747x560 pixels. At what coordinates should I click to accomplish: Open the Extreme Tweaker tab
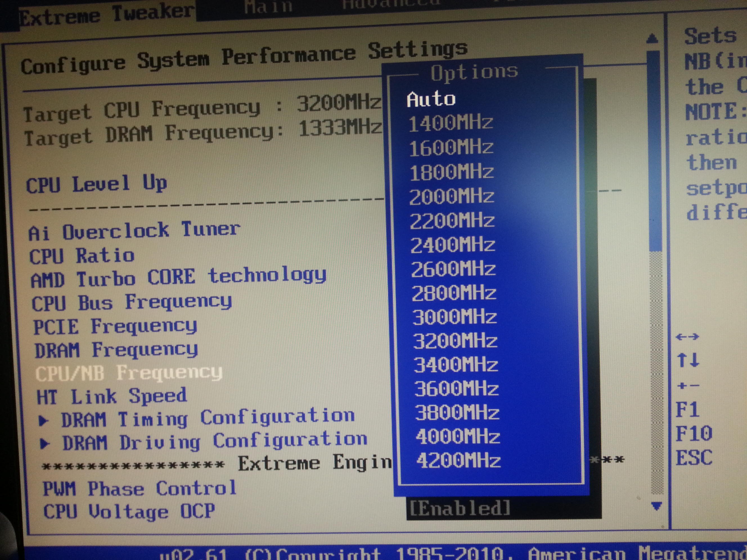pos(106,15)
